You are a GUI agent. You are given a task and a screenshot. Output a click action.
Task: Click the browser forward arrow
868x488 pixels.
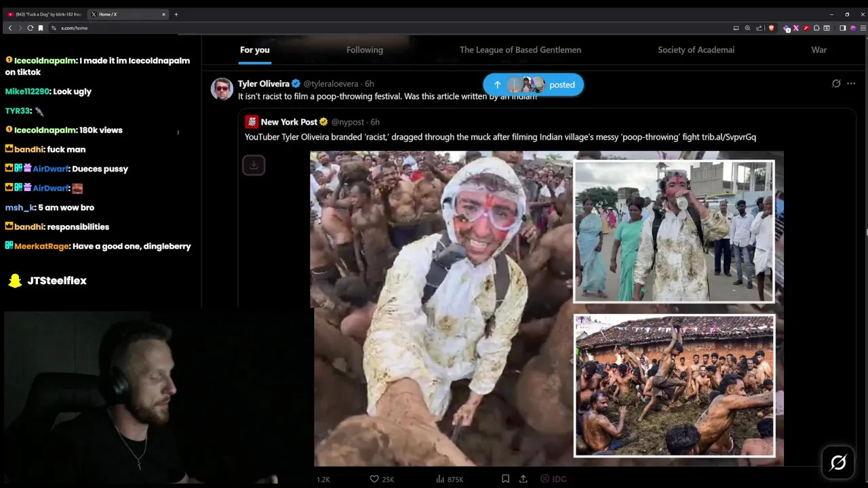pos(20,28)
